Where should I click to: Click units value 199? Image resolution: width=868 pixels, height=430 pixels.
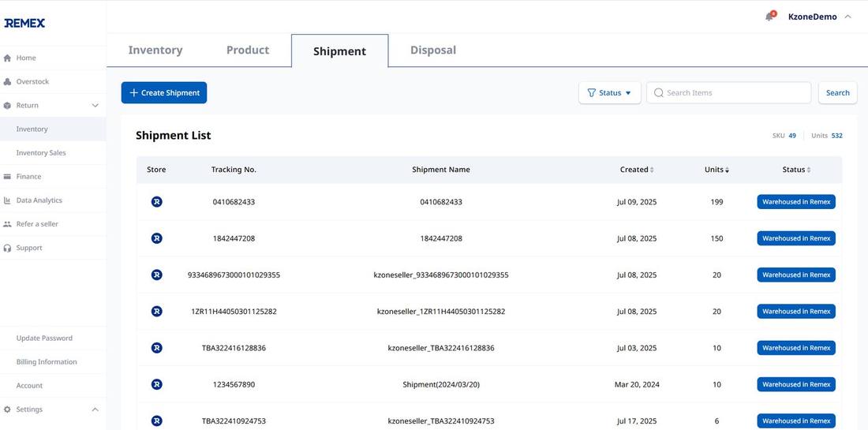tap(716, 202)
